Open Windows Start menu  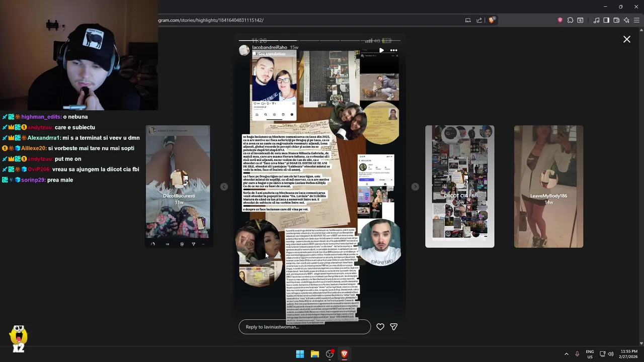coord(300,354)
